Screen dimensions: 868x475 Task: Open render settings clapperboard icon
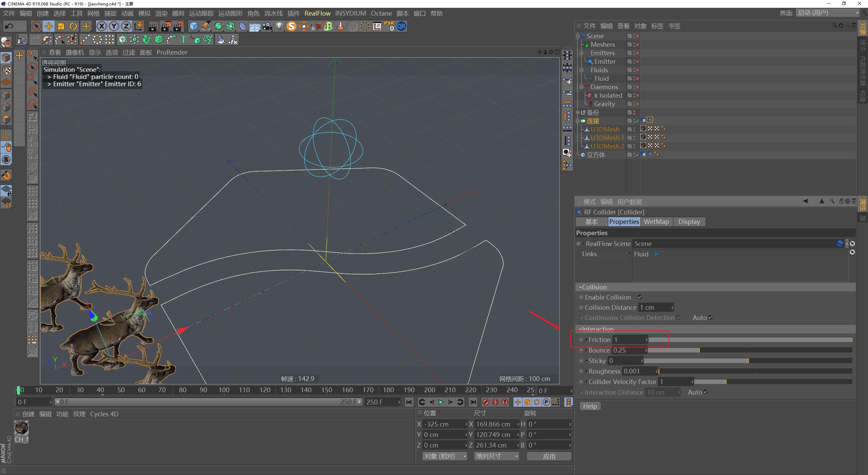pos(179,26)
